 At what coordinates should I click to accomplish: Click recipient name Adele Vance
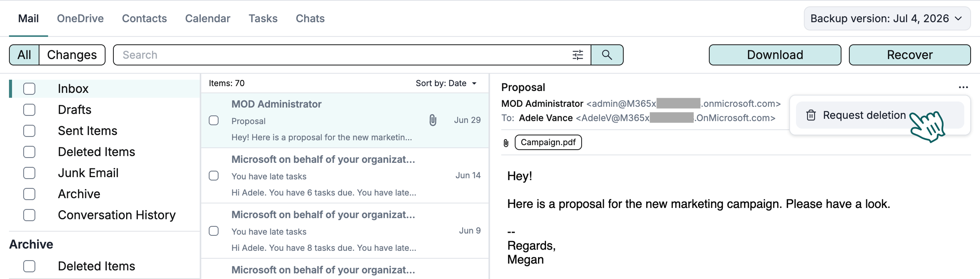click(x=546, y=118)
